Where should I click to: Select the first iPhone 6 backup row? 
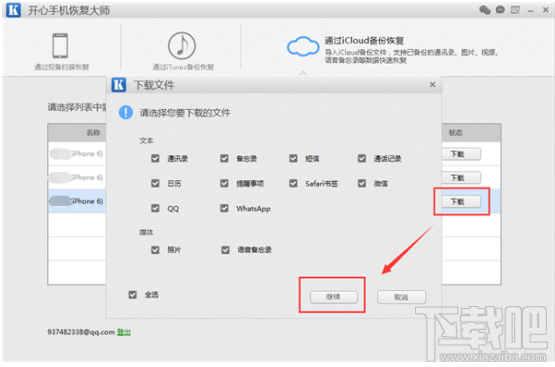point(77,154)
